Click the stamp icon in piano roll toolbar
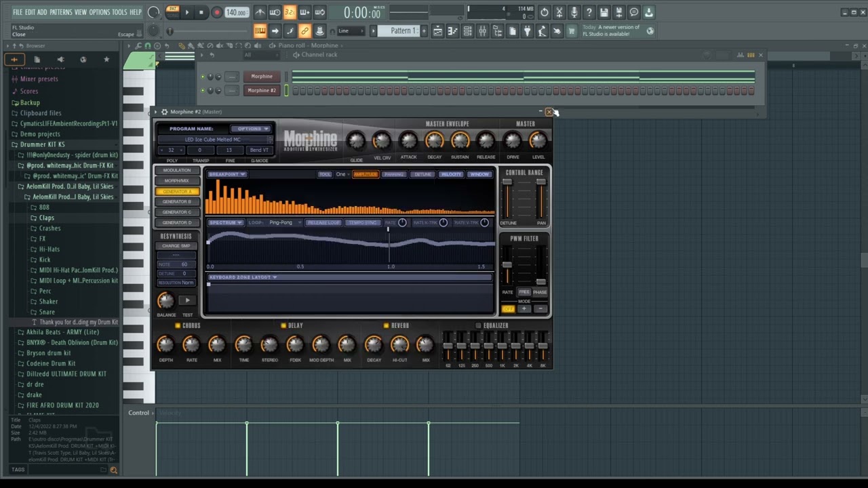Image resolution: width=868 pixels, height=488 pixels. 157,45
